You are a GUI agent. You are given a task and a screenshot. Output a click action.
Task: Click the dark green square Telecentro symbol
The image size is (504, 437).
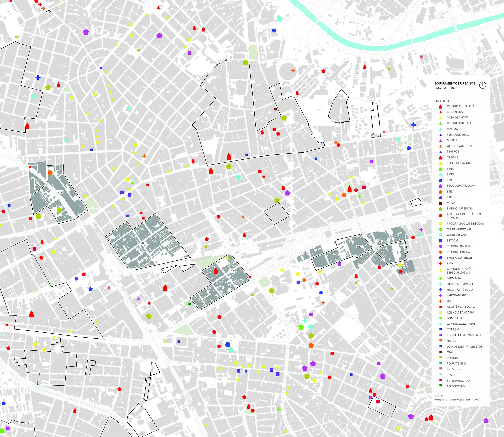pyautogui.click(x=440, y=385)
